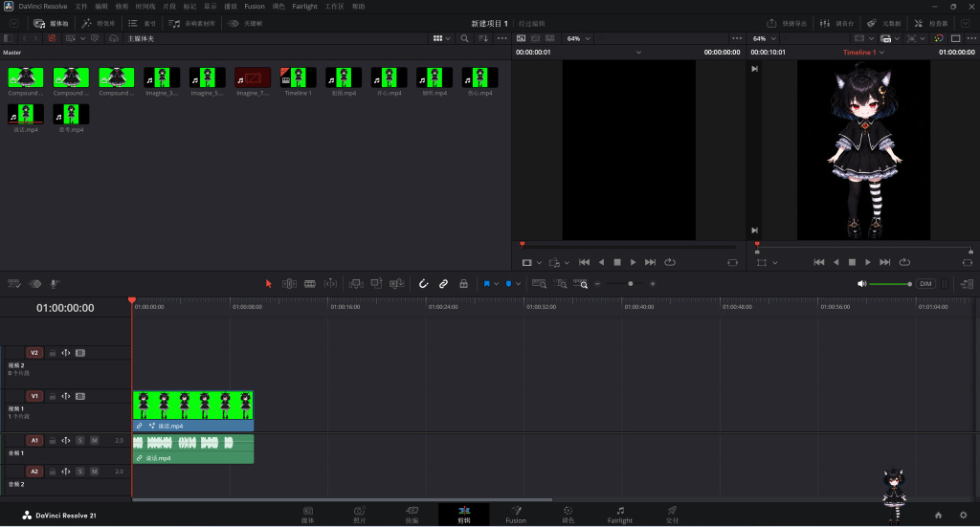
Task: Click the timeline zoom plus button
Action: click(653, 283)
